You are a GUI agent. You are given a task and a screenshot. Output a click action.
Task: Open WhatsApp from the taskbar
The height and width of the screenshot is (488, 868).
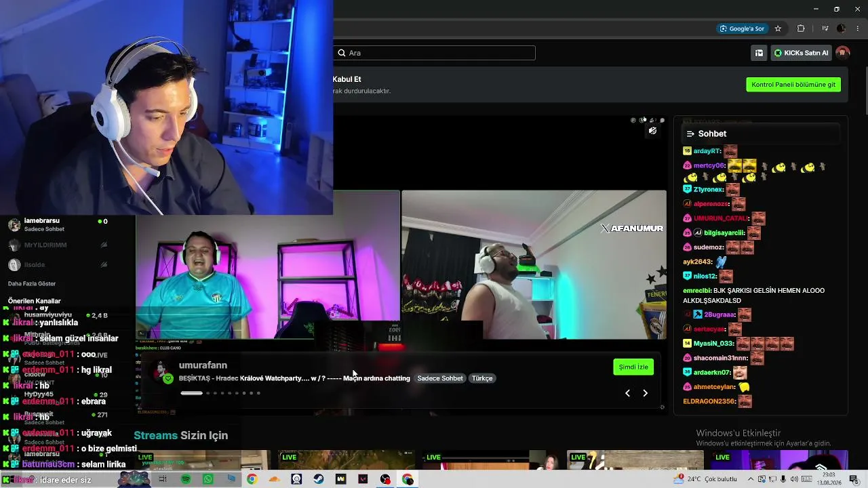pyautogui.click(x=208, y=479)
